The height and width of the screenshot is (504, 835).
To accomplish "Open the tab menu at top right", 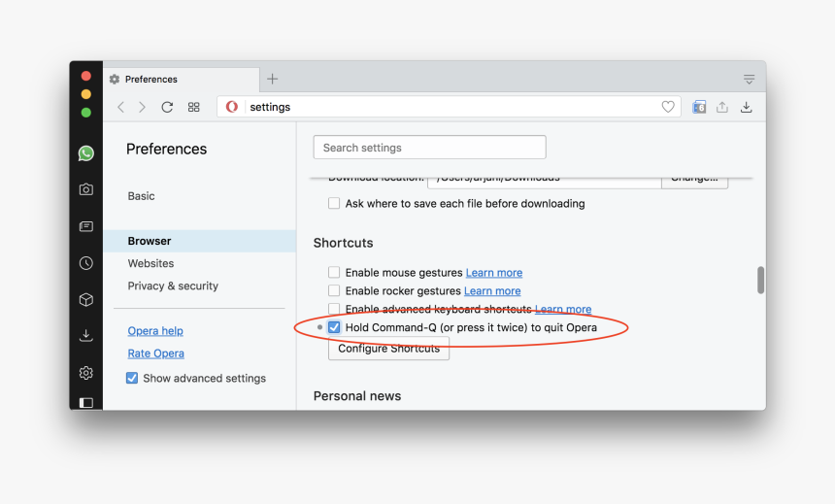I will click(749, 79).
